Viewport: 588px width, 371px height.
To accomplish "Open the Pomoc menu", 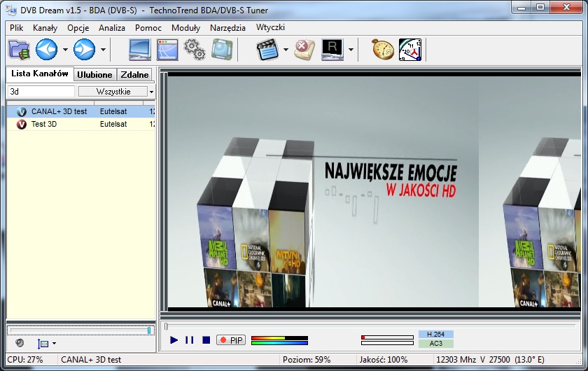I will (148, 28).
